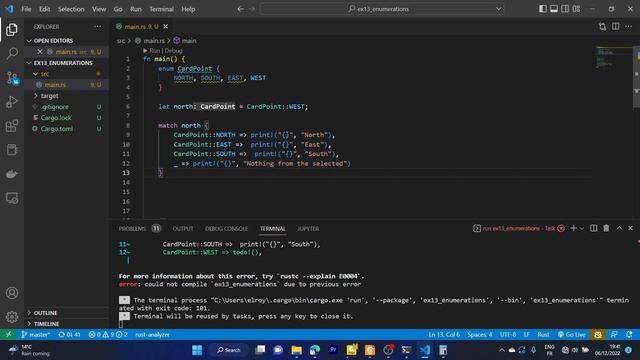The width and height of the screenshot is (640, 360).
Task: Toggle bottom panel layout icon
Action: pyautogui.click(x=554, y=9)
